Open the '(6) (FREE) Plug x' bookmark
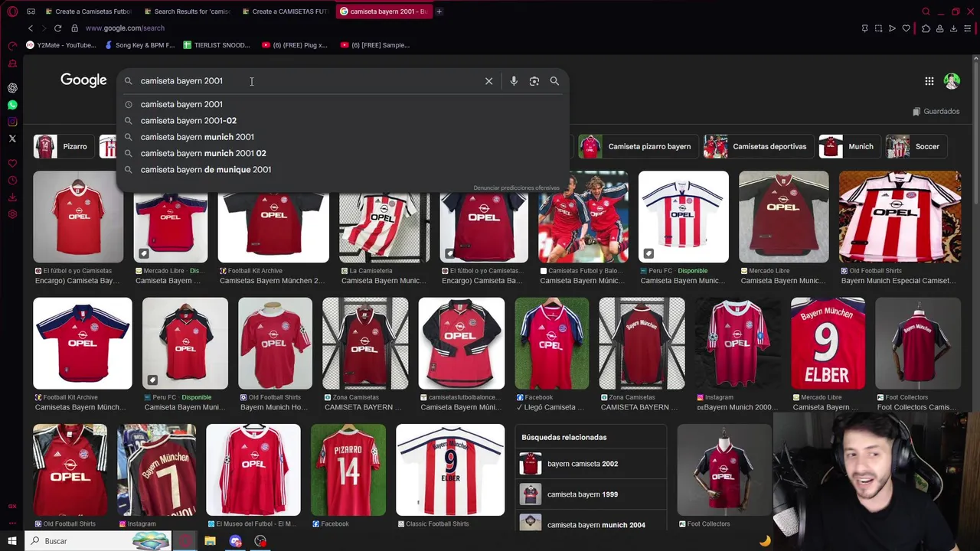Screen dimensions: 980x551 click(x=295, y=45)
